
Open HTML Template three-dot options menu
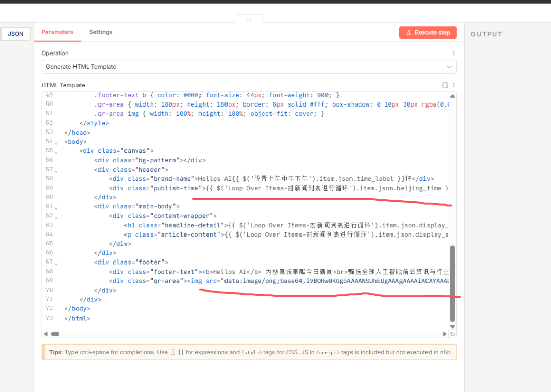point(453,85)
